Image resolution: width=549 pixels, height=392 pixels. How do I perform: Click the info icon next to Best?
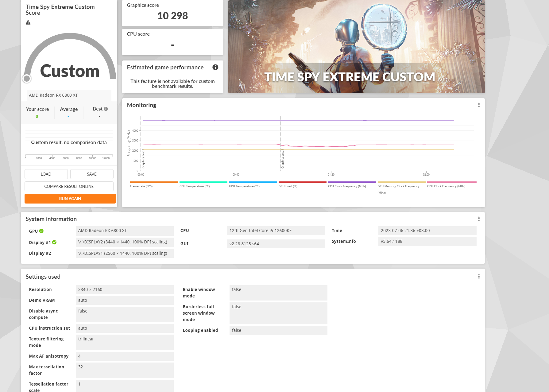click(106, 109)
